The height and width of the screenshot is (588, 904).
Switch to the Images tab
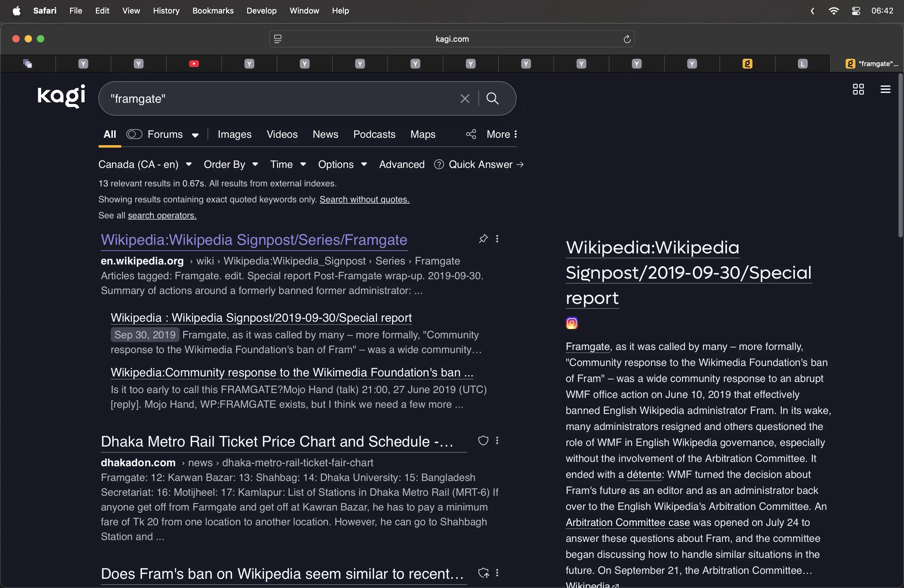point(234,134)
